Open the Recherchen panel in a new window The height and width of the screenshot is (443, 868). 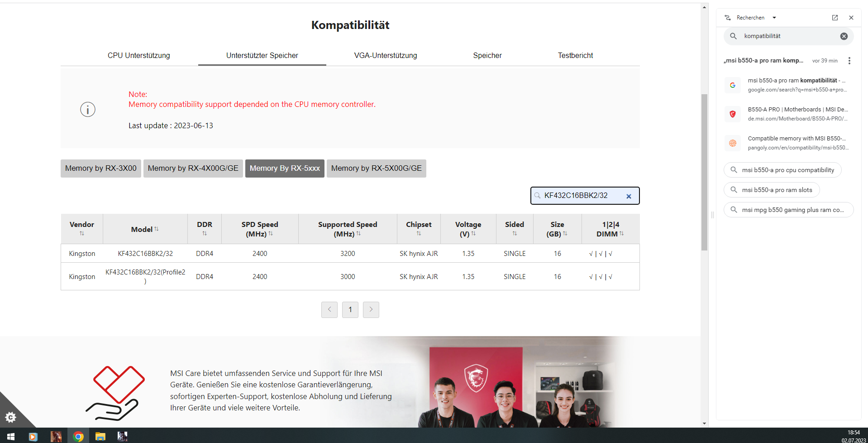click(835, 17)
